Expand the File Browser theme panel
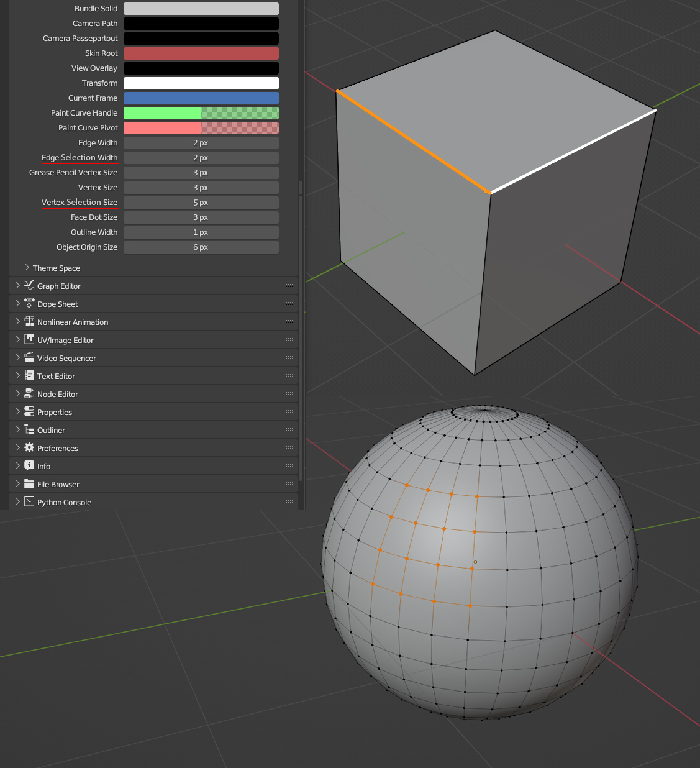Screen dimensions: 700x768 click(17, 484)
